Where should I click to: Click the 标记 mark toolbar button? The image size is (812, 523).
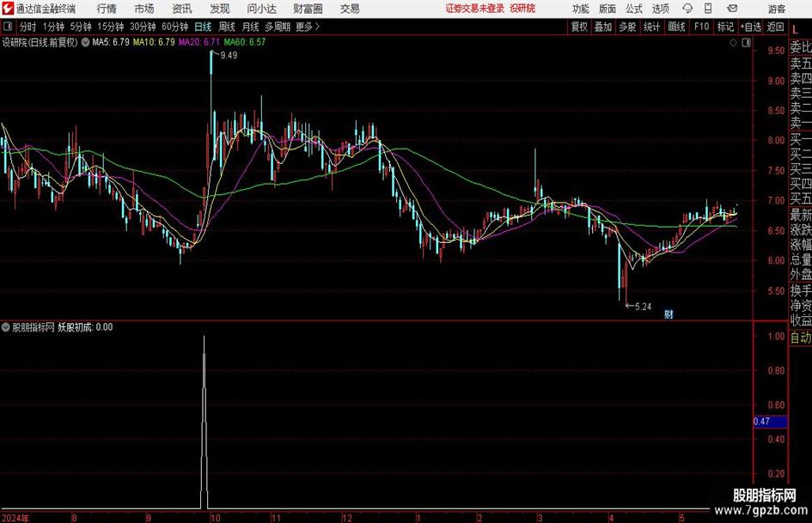(x=725, y=27)
